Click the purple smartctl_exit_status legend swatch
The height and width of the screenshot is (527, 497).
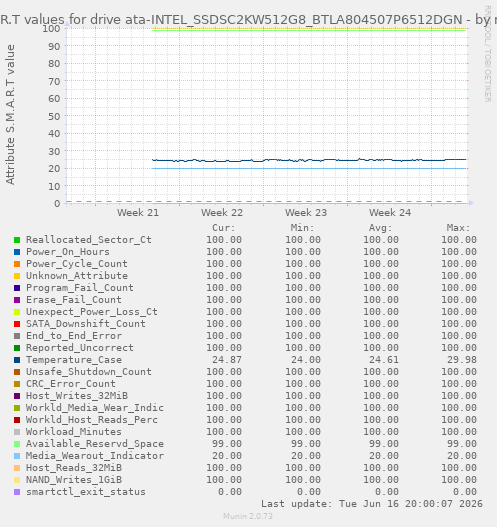17,492
